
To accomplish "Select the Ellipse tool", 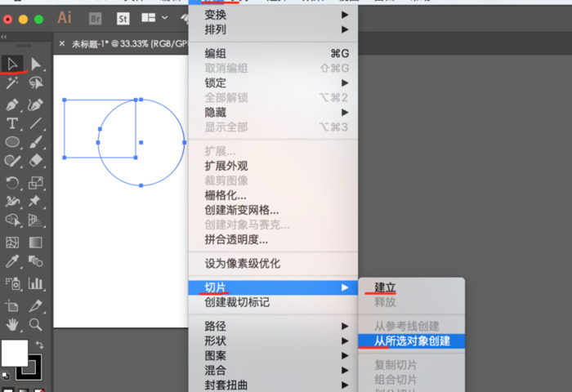I will [x=12, y=141].
